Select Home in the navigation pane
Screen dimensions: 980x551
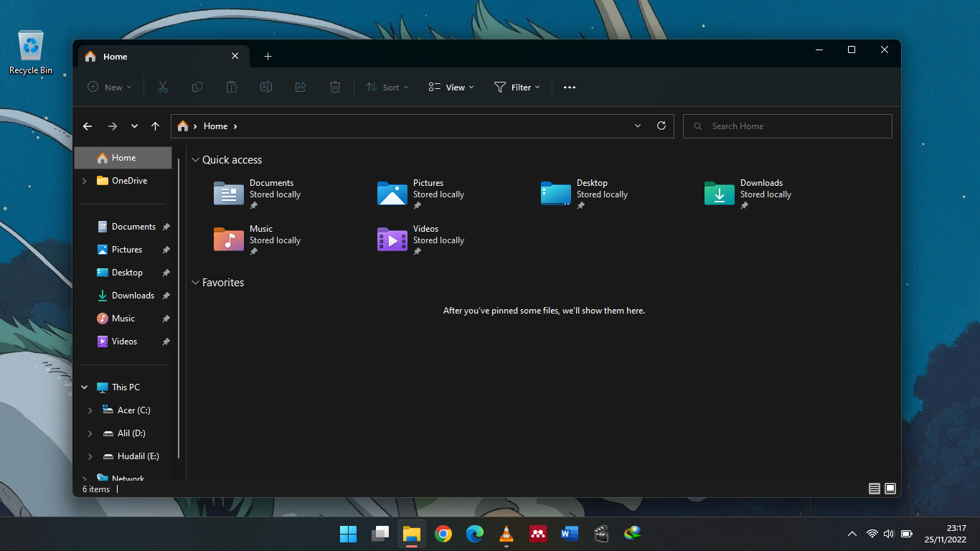123,158
